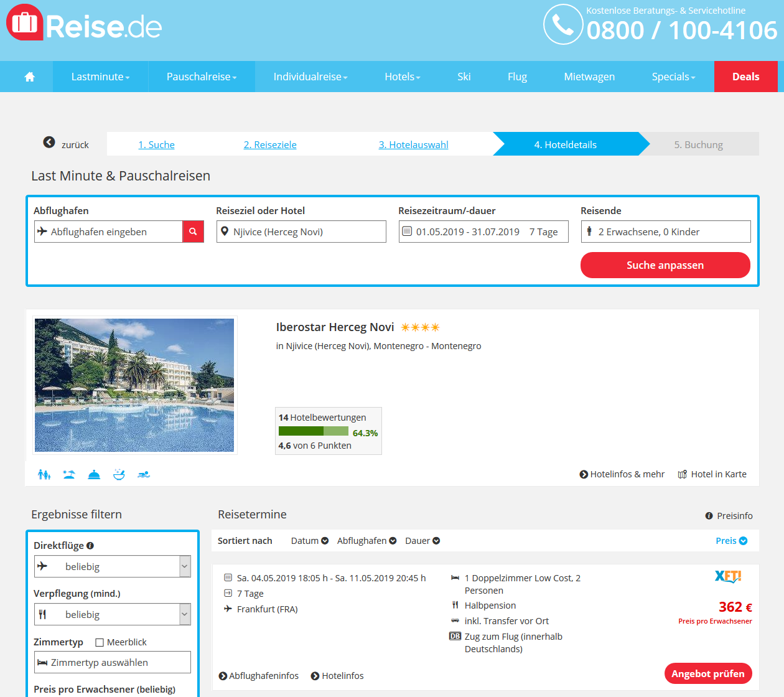The width and height of the screenshot is (784, 697).
Task: Go back to step 3. Hotelauswahl
Action: [414, 144]
